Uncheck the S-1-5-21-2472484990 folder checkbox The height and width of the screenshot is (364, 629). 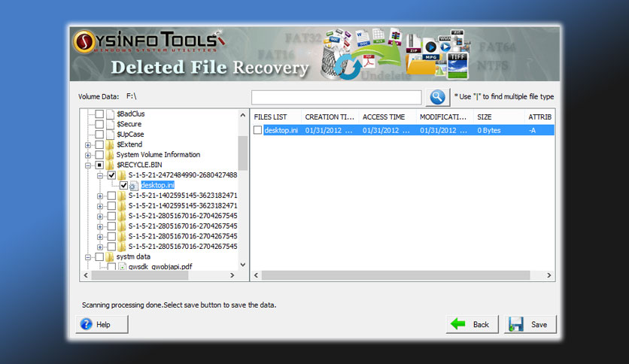click(111, 175)
